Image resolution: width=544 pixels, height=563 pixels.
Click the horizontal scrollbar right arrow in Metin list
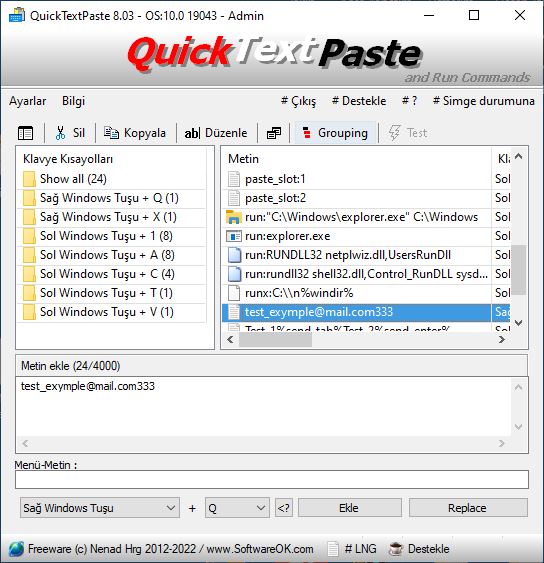coord(502,339)
